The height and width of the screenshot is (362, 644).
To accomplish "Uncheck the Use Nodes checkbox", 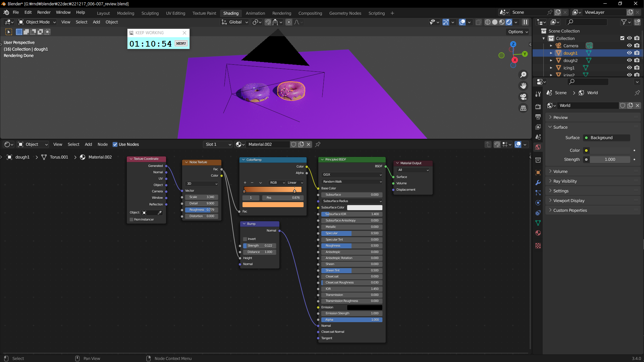I will (115, 144).
